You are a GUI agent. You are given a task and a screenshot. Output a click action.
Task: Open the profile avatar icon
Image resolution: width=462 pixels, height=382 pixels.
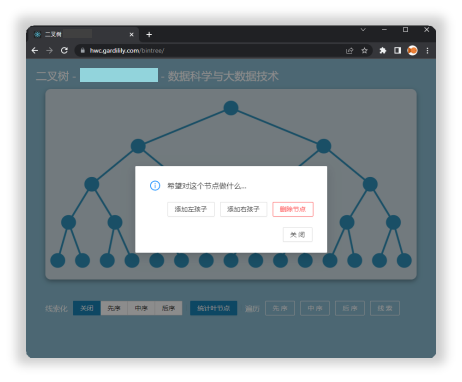[412, 51]
